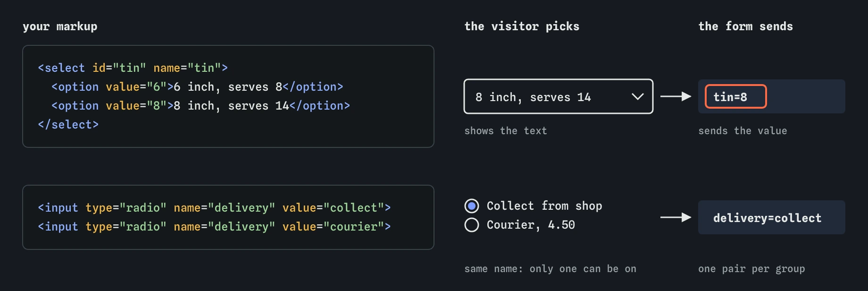Viewport: 868px width, 291px height.
Task: Click the closing </select> tag line
Action: tap(68, 125)
